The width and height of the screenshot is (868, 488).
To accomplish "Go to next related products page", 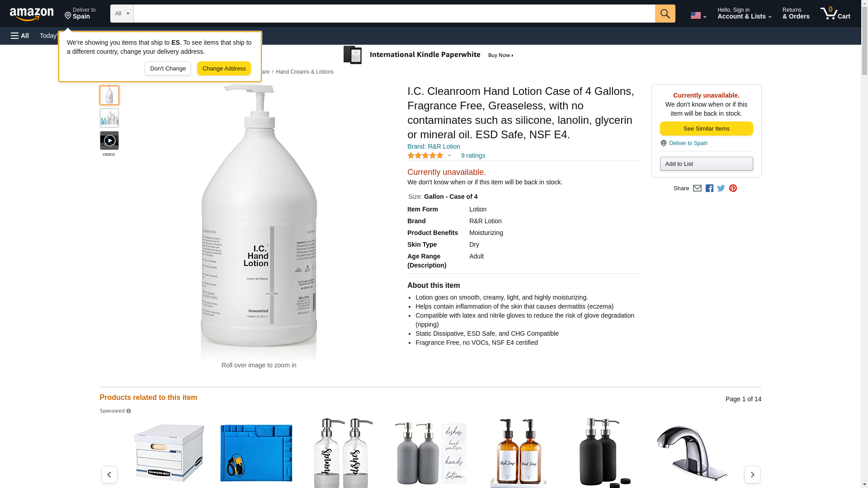I will click(x=752, y=474).
